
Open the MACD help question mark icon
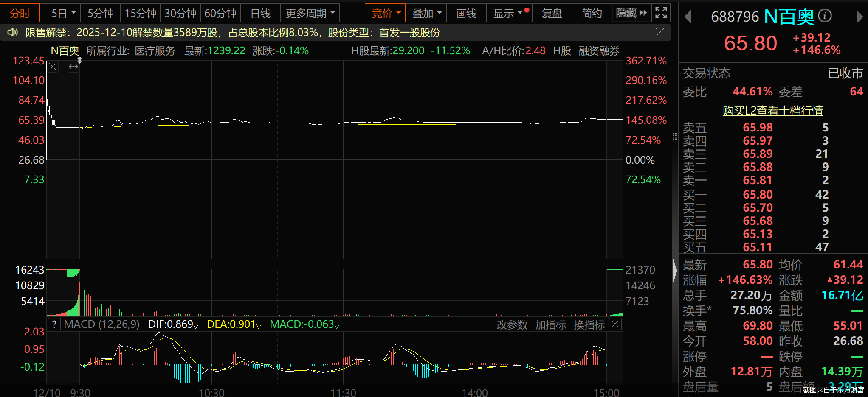click(x=54, y=324)
